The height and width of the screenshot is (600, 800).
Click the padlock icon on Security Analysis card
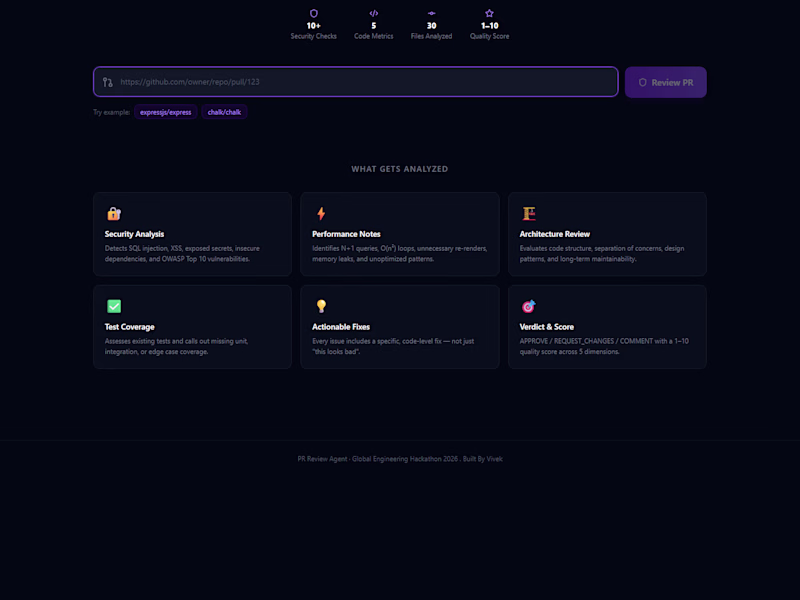pyautogui.click(x=112, y=213)
